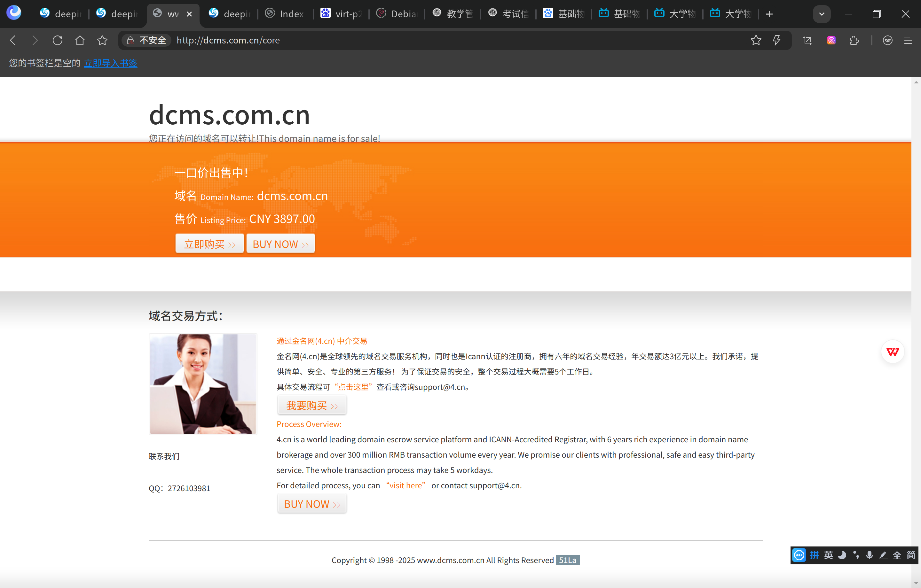Screen dimensions: 921x588
Task: Bookmark page via star icon beside home
Action: tap(102, 40)
